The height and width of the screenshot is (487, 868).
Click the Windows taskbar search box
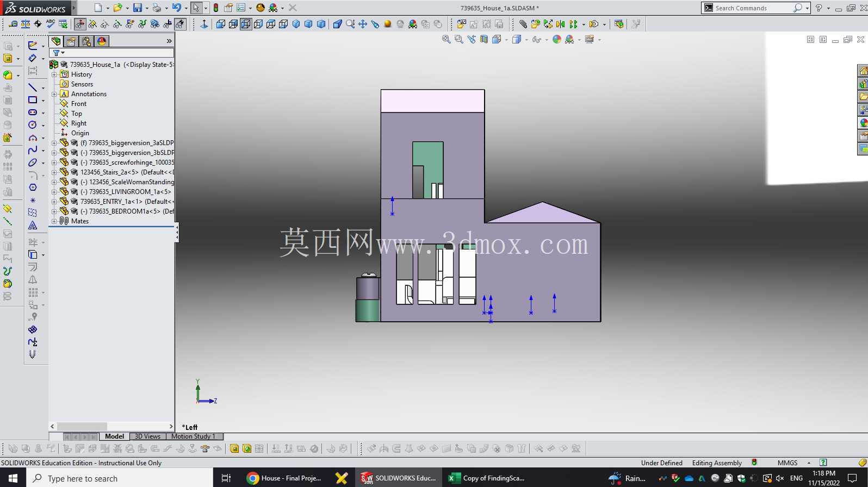[x=120, y=478]
